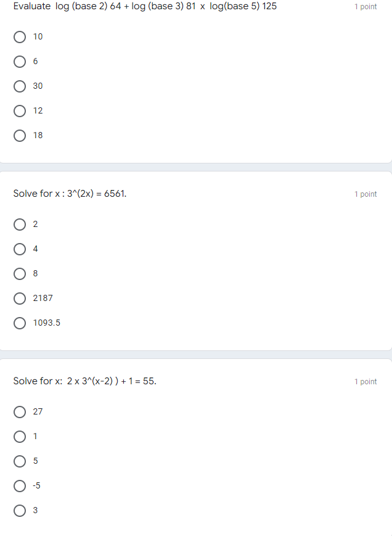Pick -5 for the third question

click(20, 485)
